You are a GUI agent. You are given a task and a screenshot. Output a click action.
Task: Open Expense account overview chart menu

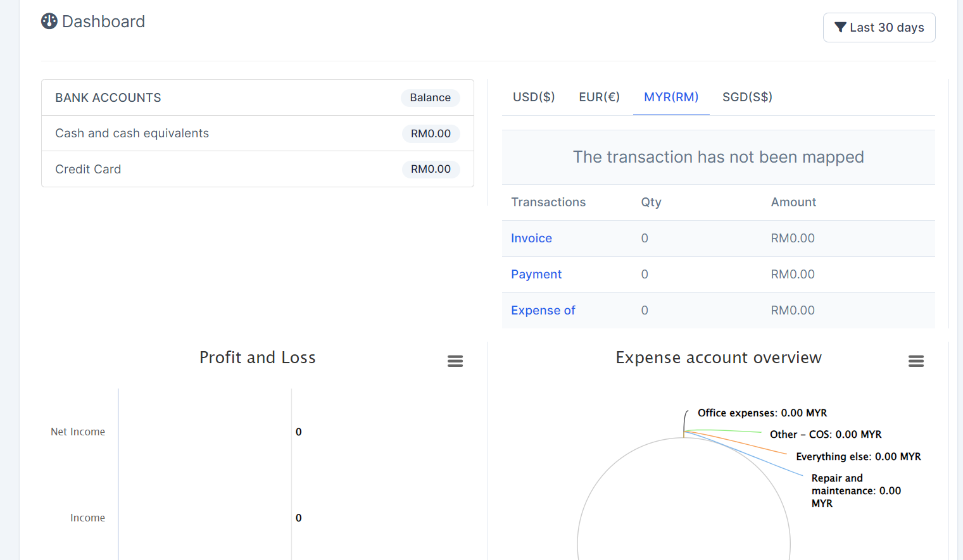pos(916,361)
